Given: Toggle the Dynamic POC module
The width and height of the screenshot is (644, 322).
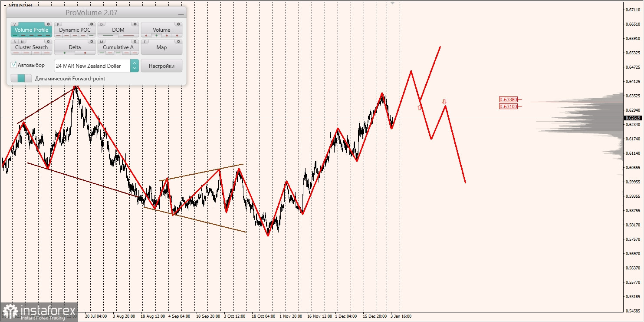Looking at the screenshot, I should pos(75,30).
